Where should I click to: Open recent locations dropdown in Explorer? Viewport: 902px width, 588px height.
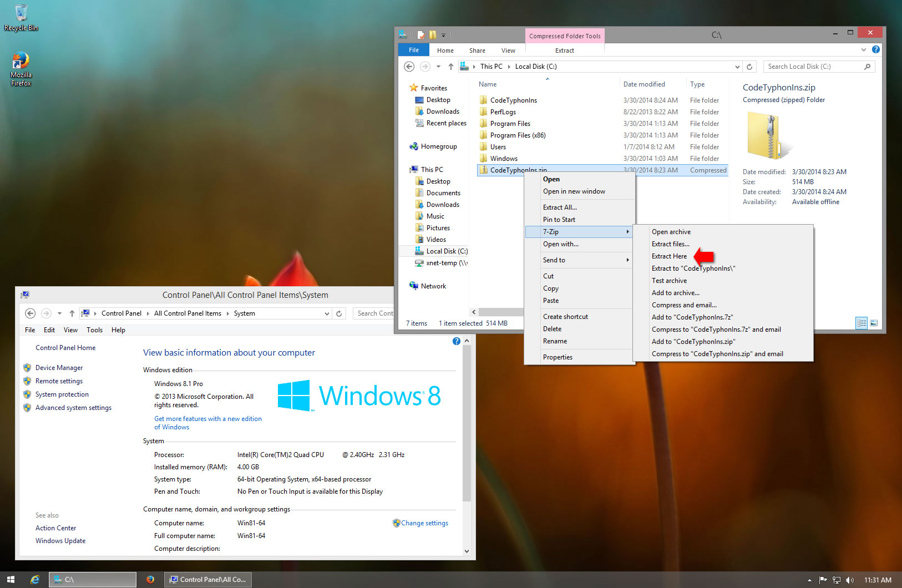(x=438, y=67)
